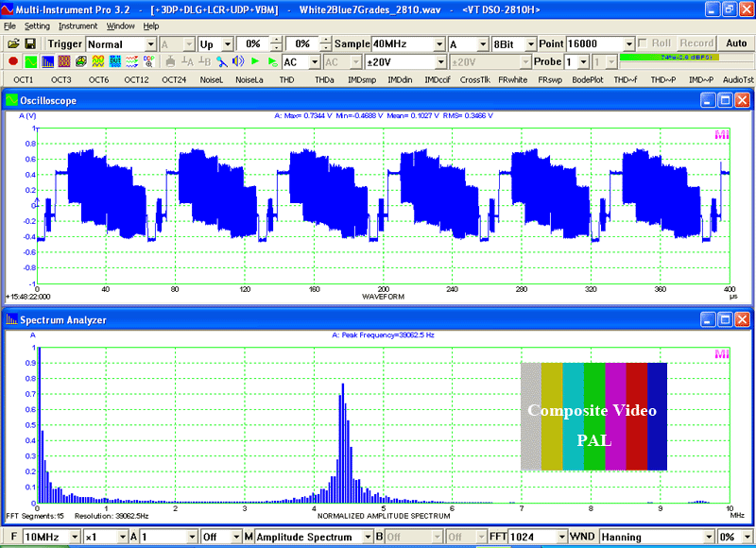Open the sampling channel A dropdown after Sample
The height and width of the screenshot is (548, 756).
(483, 44)
